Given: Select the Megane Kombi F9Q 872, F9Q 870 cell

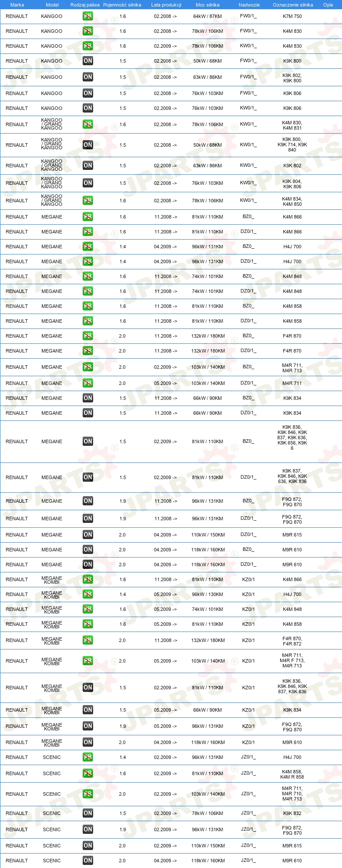Looking at the screenshot, I should coord(292,727).
